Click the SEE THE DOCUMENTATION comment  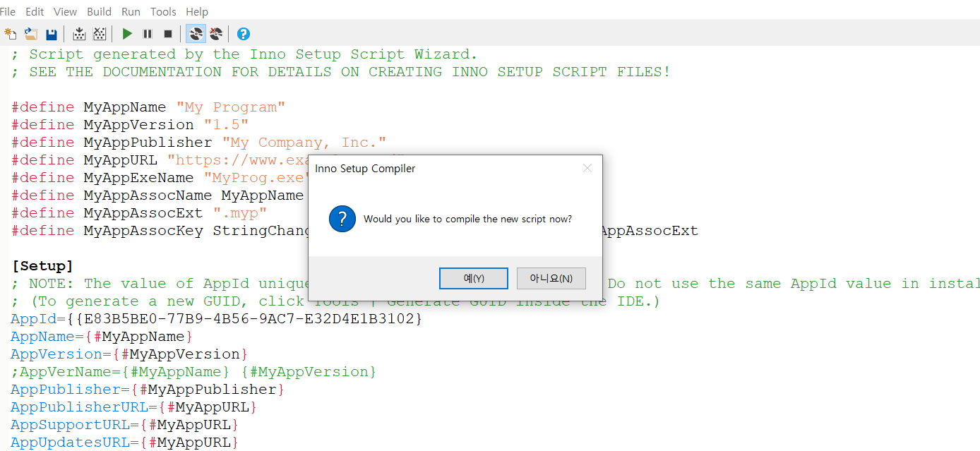340,72
